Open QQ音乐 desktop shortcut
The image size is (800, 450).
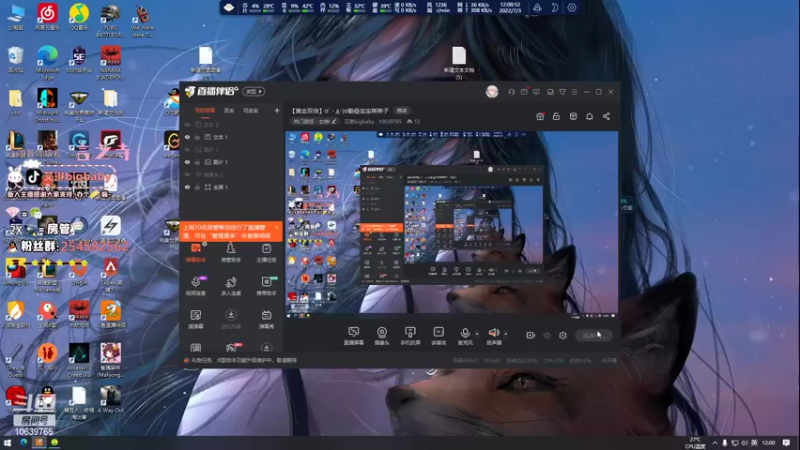(x=79, y=16)
